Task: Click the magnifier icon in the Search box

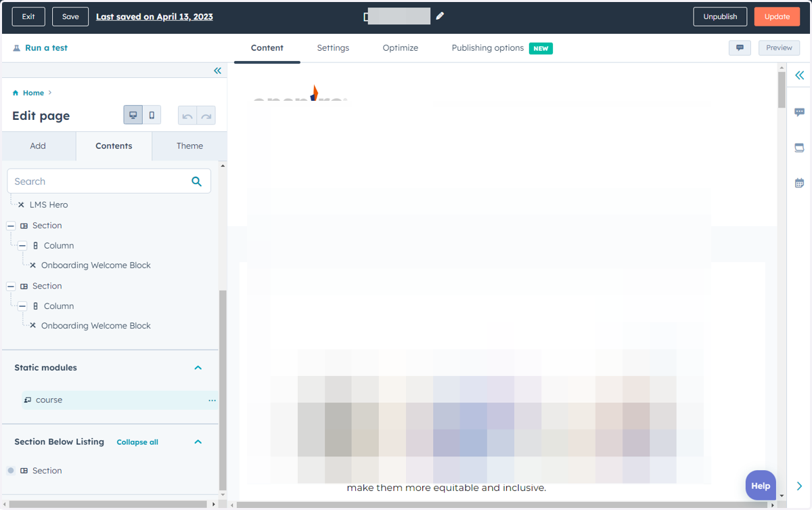Action: 196,181
